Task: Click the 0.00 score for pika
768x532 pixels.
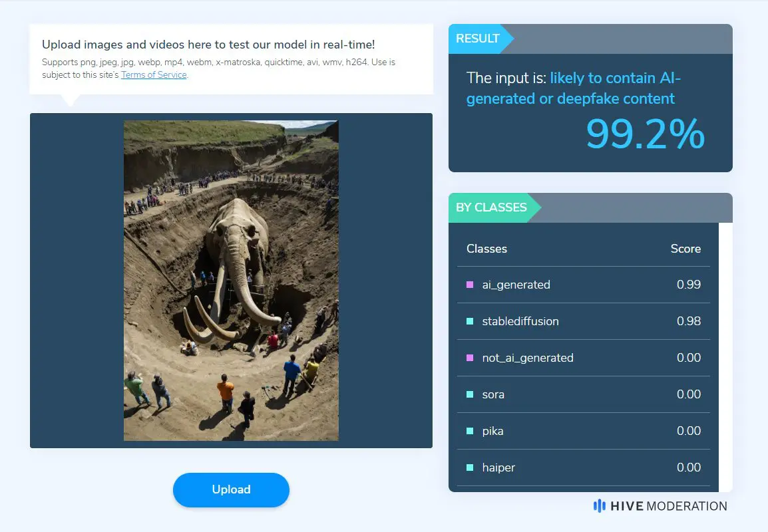Action: (x=688, y=431)
